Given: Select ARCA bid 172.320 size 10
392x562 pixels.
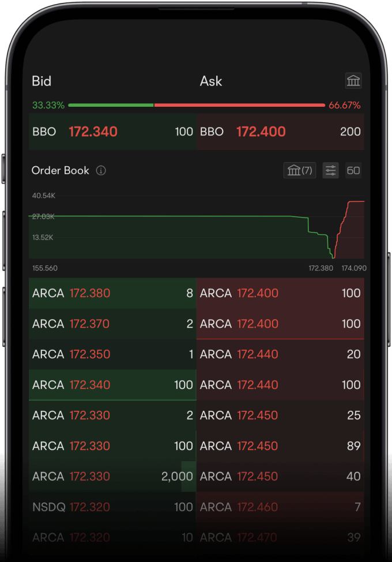Looking at the screenshot, I should (x=112, y=537).
